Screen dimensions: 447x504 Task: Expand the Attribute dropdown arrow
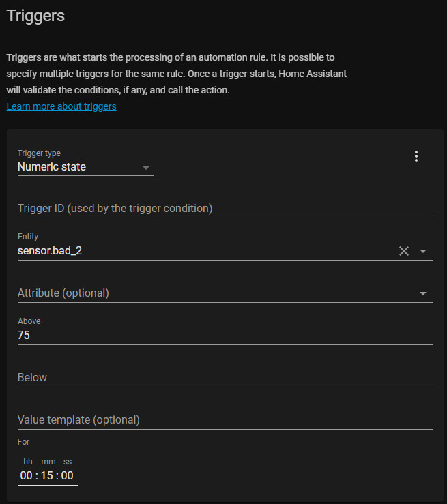coord(423,293)
